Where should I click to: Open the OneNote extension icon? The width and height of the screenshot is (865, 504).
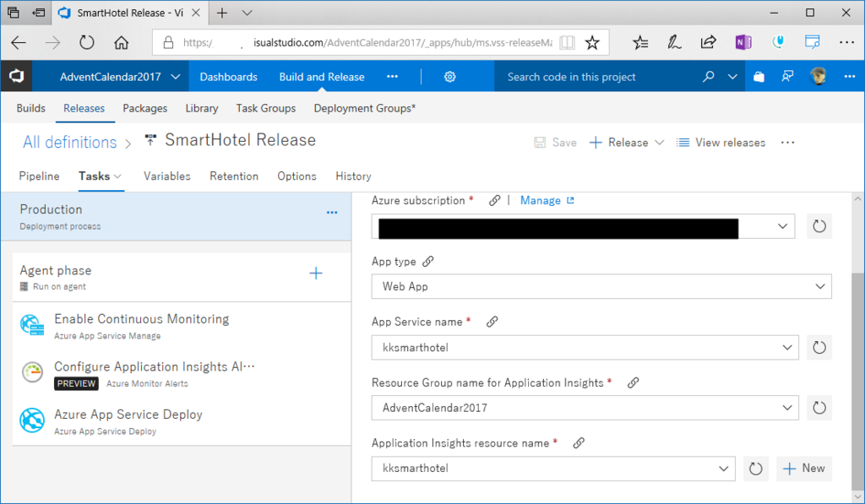(x=743, y=42)
